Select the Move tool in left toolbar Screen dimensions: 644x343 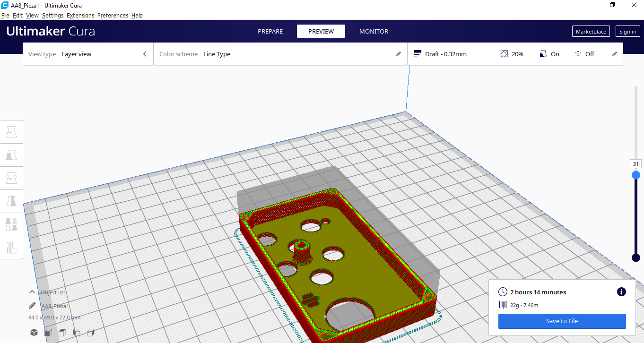click(x=11, y=132)
